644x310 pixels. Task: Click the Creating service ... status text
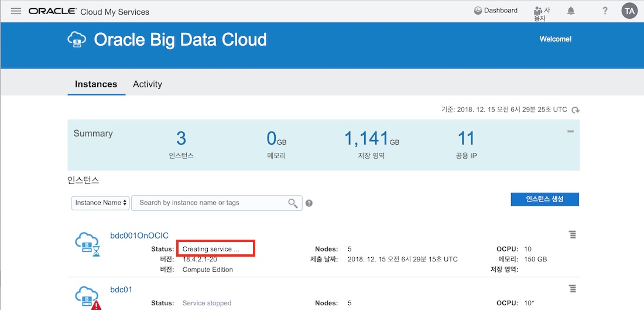pyautogui.click(x=211, y=248)
